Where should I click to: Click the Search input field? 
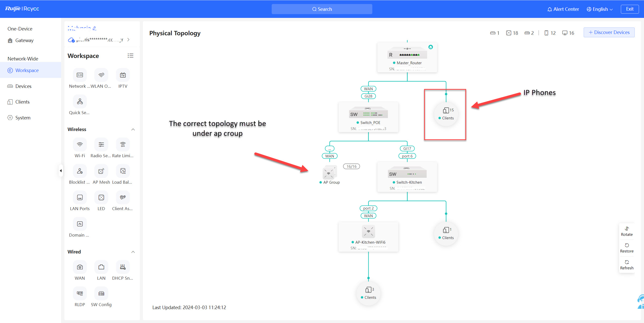[x=322, y=9]
